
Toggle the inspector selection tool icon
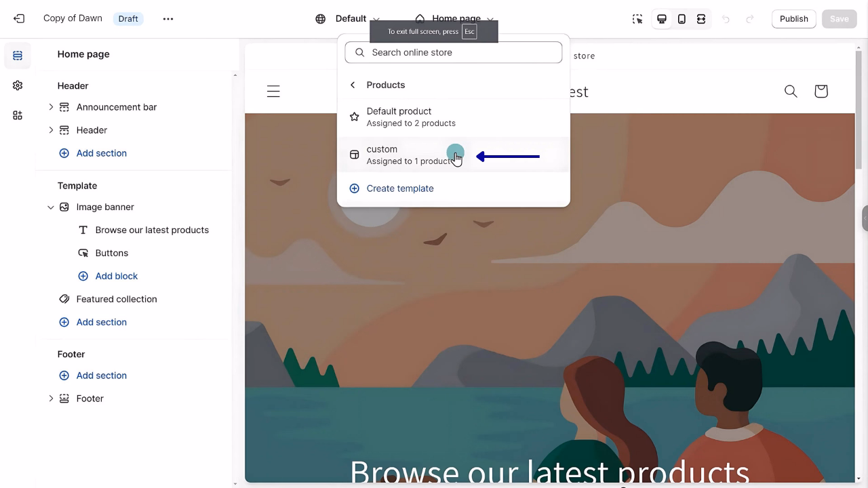click(x=637, y=19)
